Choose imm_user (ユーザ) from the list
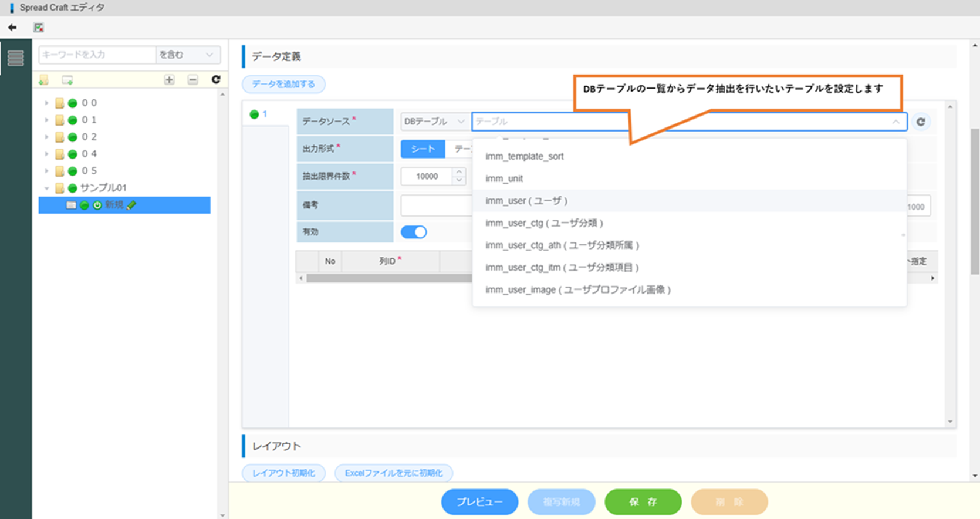This screenshot has width=980, height=519. pyautogui.click(x=526, y=201)
